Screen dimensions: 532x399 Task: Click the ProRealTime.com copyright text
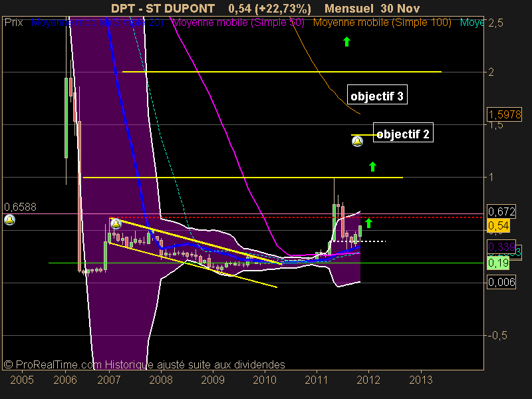tap(144, 364)
